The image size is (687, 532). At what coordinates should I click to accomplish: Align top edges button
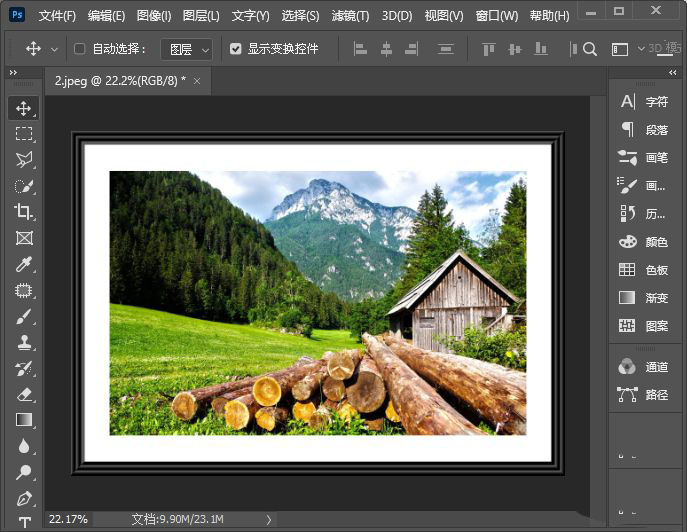pyautogui.click(x=489, y=49)
